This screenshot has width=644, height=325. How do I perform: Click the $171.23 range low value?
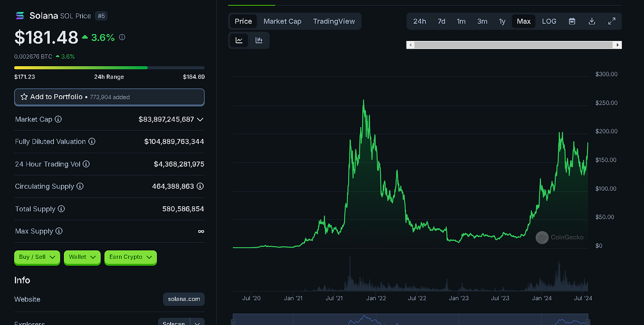coord(24,77)
